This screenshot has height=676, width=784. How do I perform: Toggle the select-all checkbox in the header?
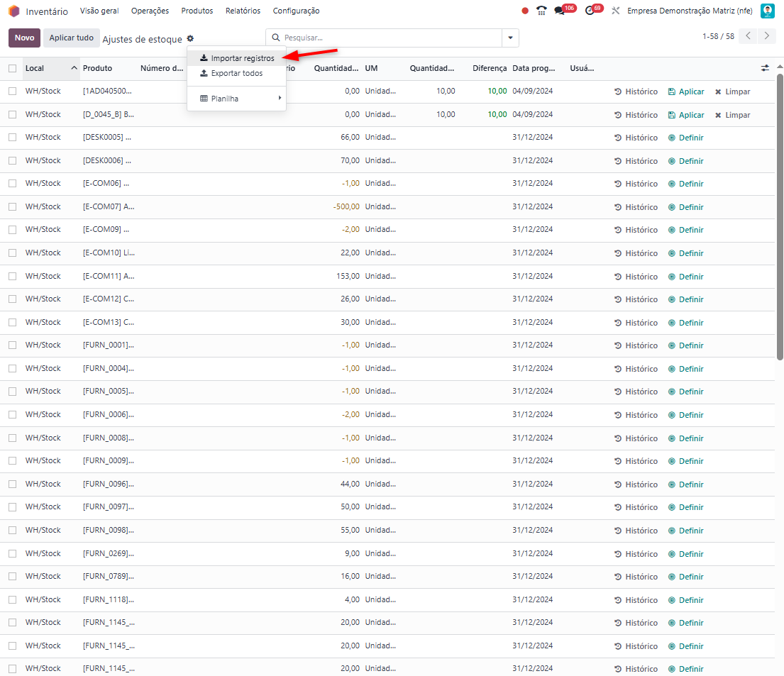pyautogui.click(x=13, y=69)
